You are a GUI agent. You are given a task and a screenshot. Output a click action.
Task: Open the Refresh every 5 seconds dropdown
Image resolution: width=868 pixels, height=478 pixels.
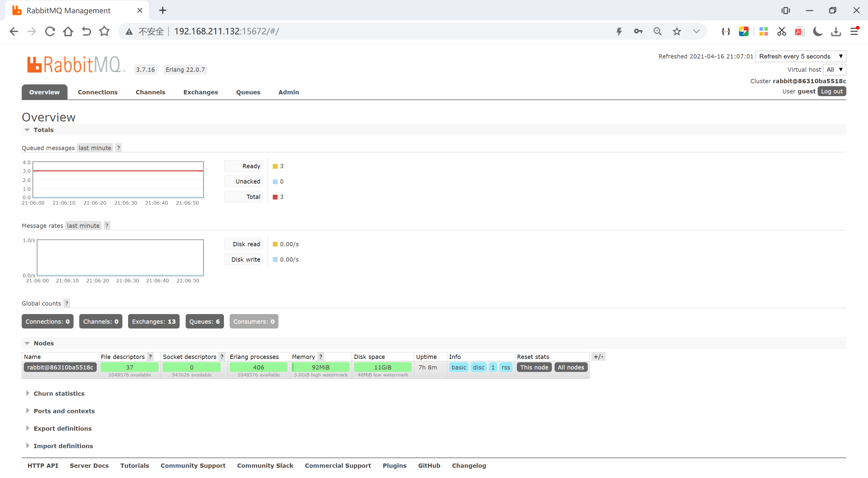tap(800, 56)
